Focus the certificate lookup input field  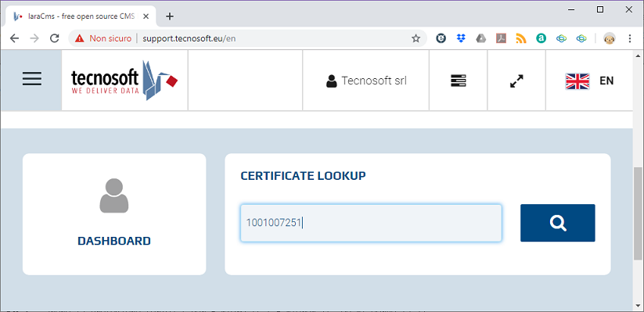[371, 223]
